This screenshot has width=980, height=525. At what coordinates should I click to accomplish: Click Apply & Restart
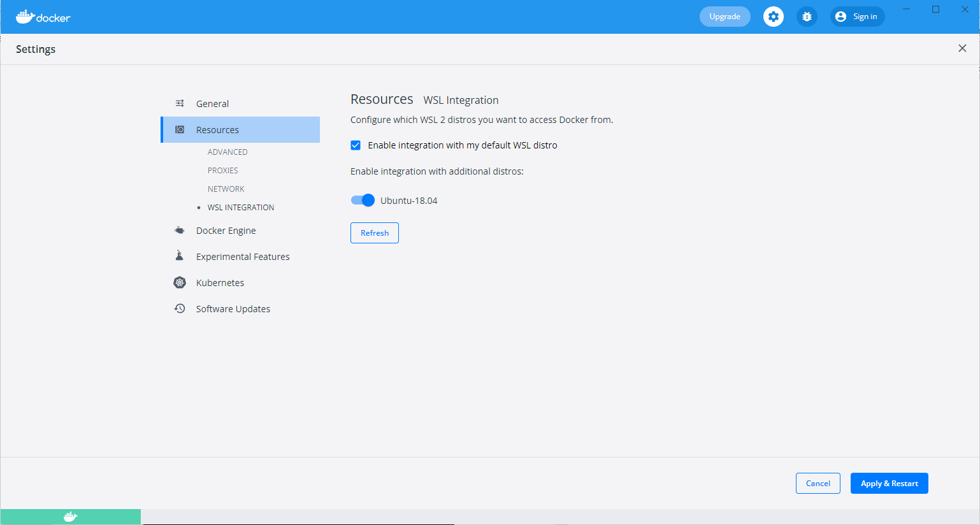(x=890, y=483)
